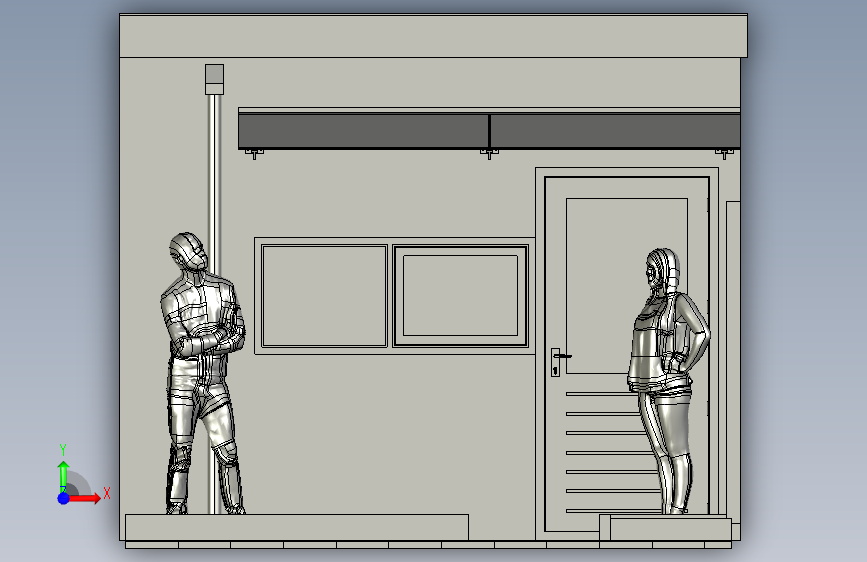
Task: Select the right window pane with inner frame
Action: click(460, 296)
